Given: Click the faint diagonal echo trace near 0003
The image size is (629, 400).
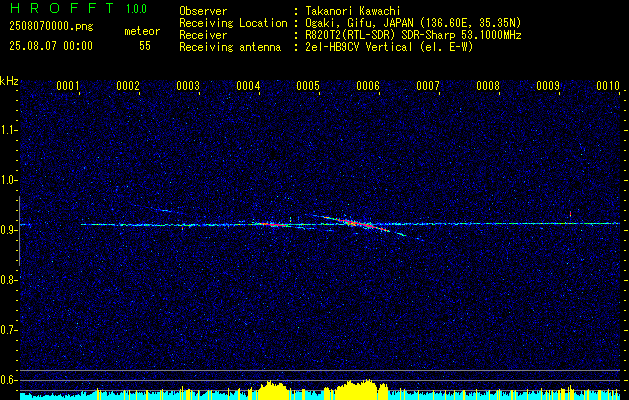Looking at the screenshot, I should (158, 209).
